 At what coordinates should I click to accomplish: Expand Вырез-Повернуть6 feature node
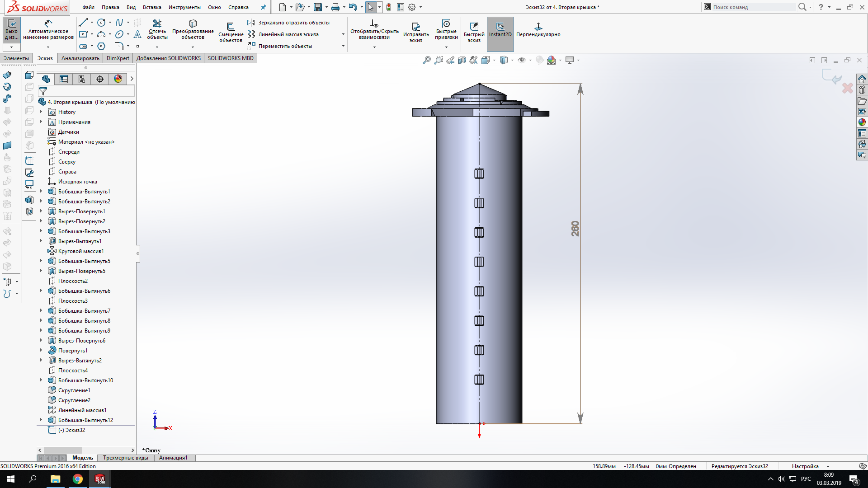(x=41, y=340)
